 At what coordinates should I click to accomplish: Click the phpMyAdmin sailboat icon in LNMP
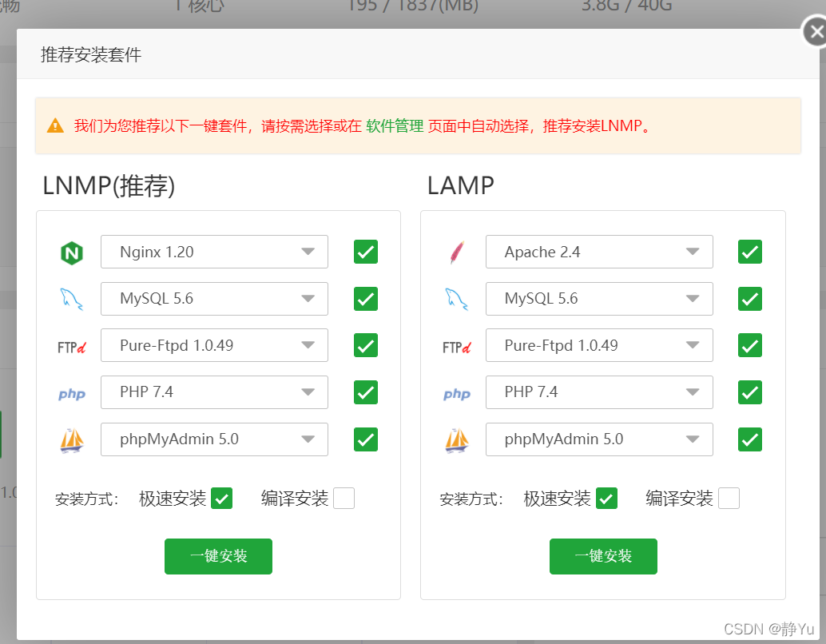[x=72, y=440]
